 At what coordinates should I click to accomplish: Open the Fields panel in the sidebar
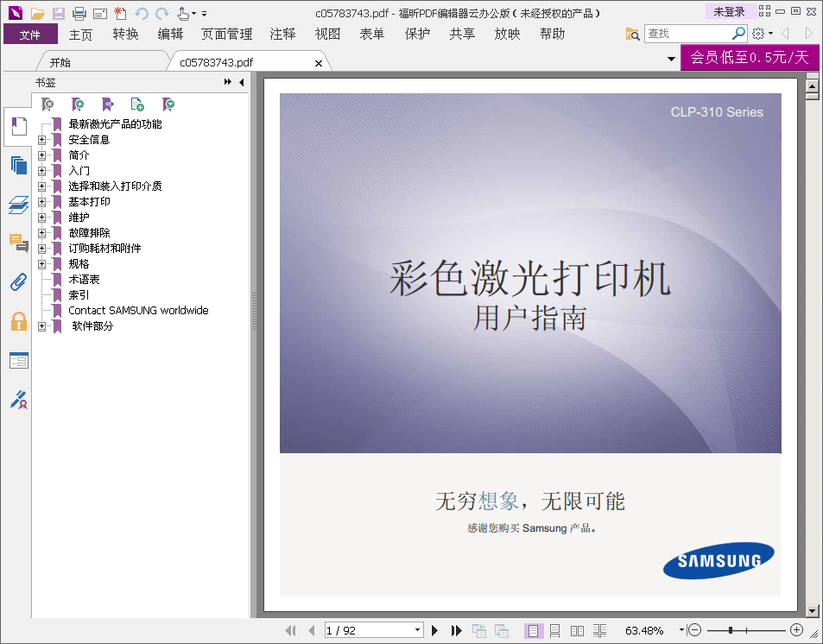tap(18, 361)
